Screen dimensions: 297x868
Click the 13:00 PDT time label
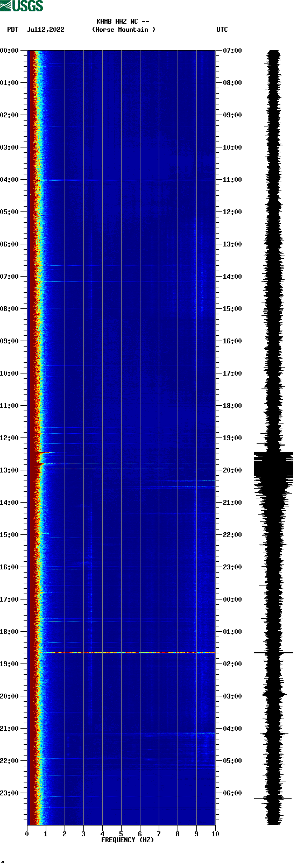(10, 470)
